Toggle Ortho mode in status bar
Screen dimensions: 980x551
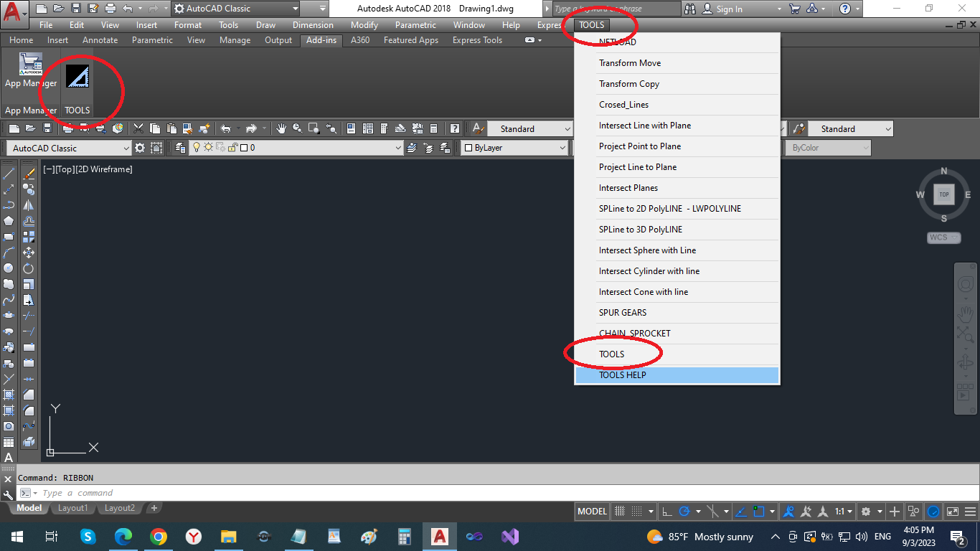(x=666, y=512)
